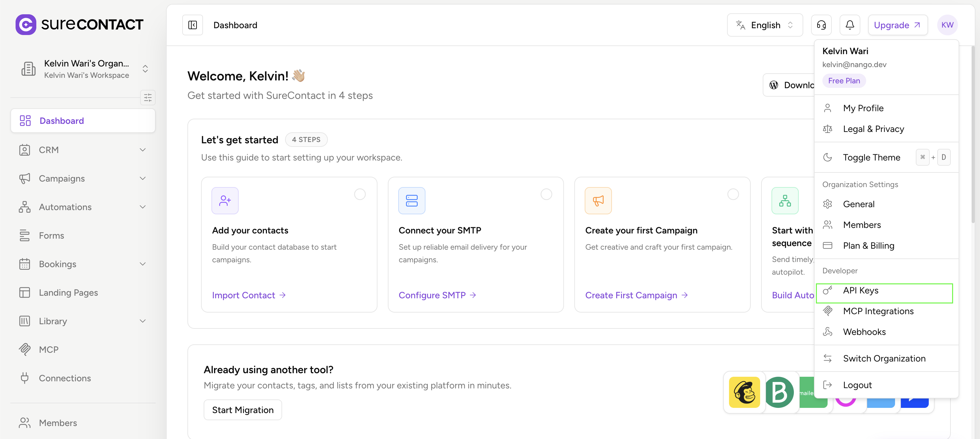
Task: Open the English language dropdown
Action: click(765, 25)
